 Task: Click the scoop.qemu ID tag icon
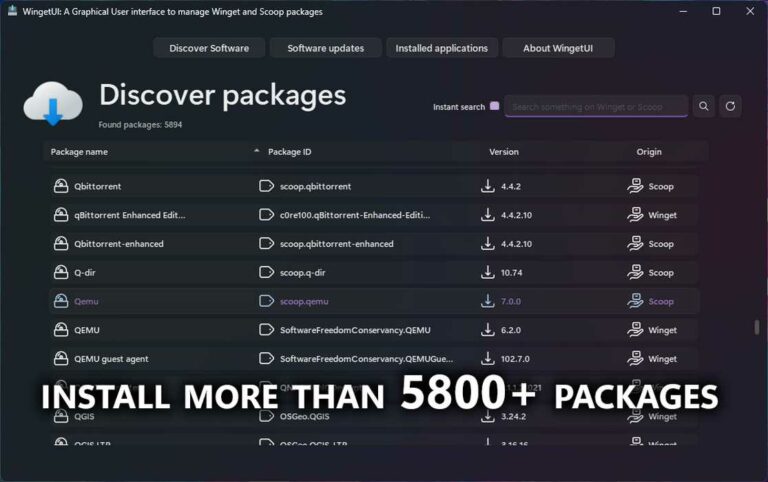coord(266,301)
